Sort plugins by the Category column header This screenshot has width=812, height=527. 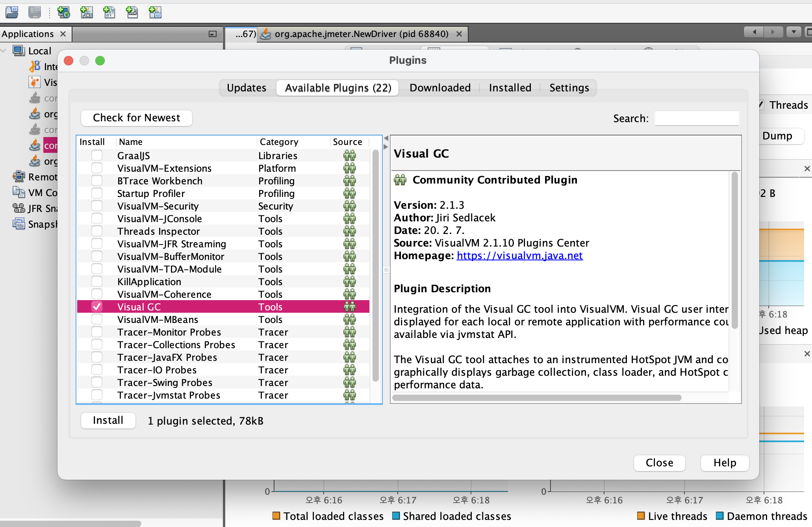pos(293,142)
